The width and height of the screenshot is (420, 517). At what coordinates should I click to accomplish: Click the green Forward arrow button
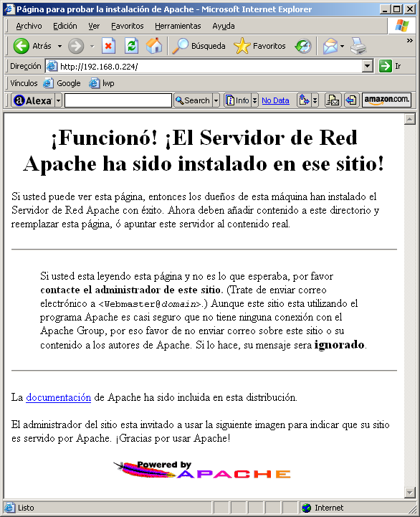click(x=76, y=46)
